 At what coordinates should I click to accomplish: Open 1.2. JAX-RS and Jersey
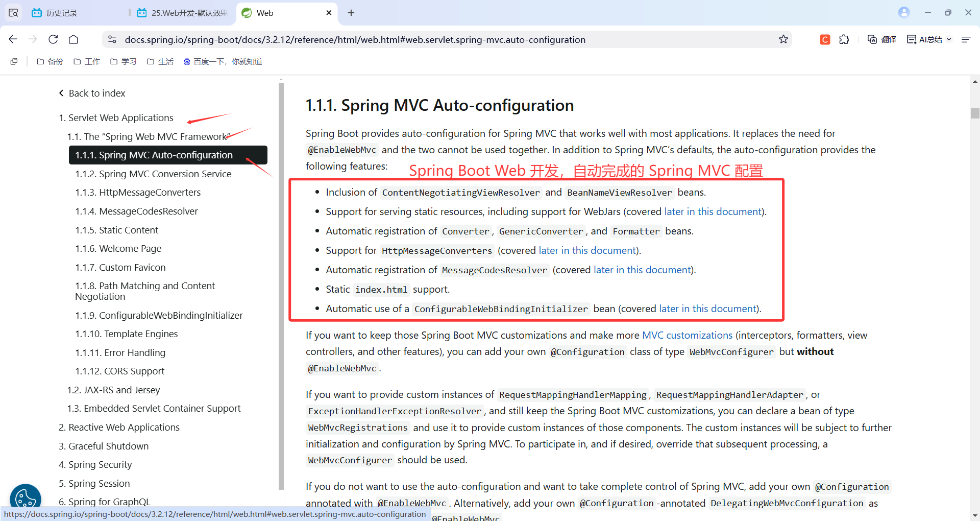113,390
